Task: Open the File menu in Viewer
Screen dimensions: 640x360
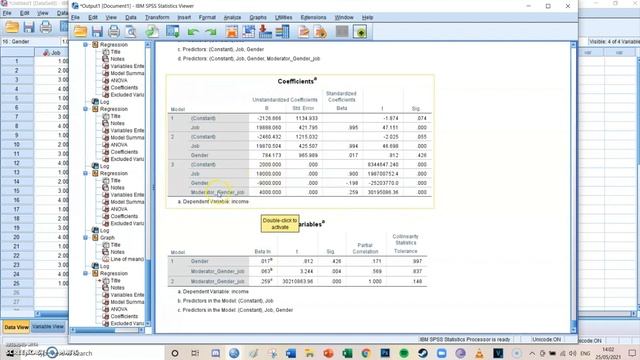Action: point(76,18)
